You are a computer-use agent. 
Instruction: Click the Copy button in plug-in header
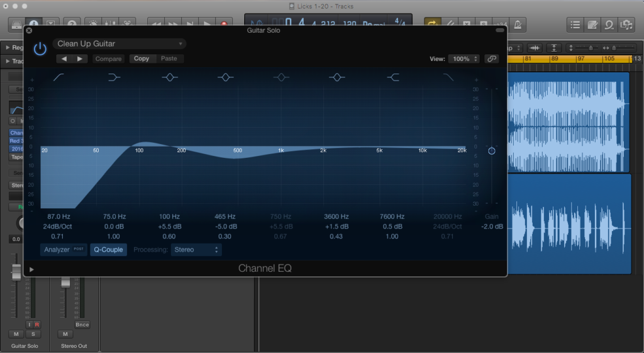[142, 59]
